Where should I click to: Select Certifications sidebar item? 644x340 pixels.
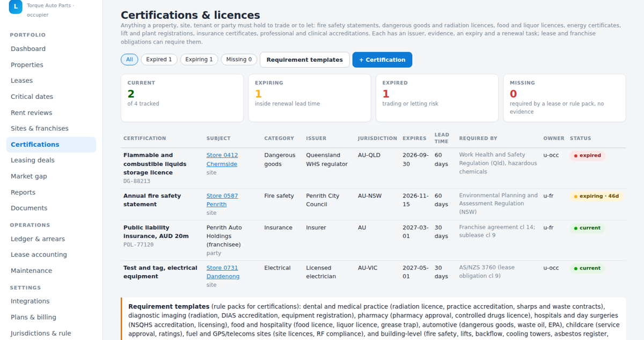pos(51,144)
